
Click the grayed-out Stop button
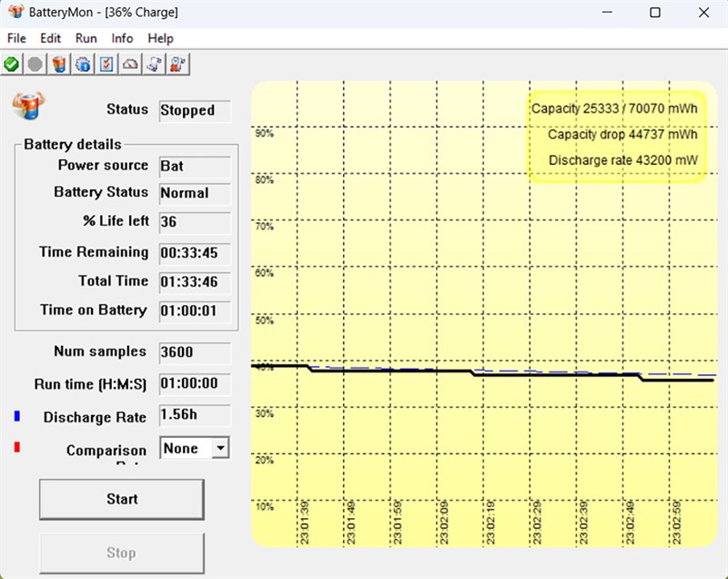tap(122, 553)
